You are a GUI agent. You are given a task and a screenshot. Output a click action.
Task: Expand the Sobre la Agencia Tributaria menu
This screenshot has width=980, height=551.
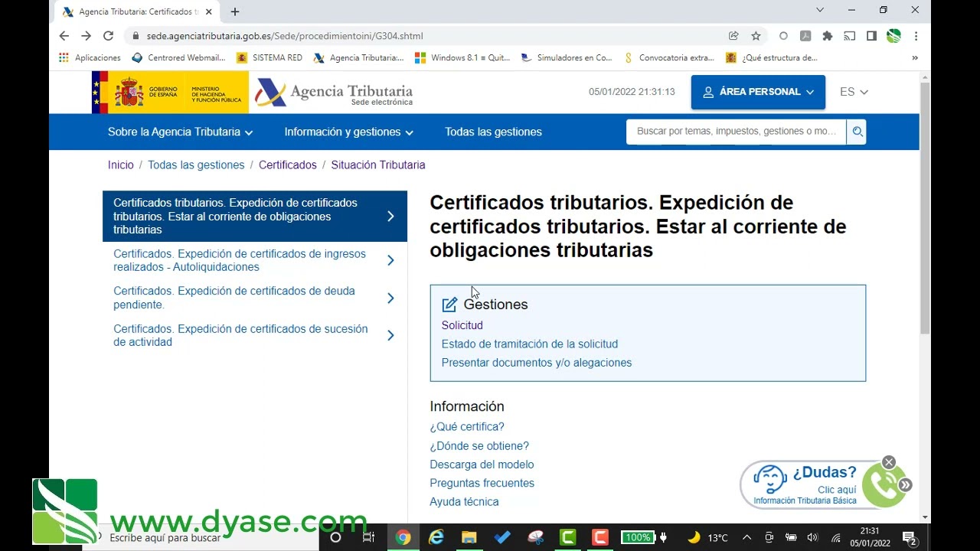click(x=178, y=132)
